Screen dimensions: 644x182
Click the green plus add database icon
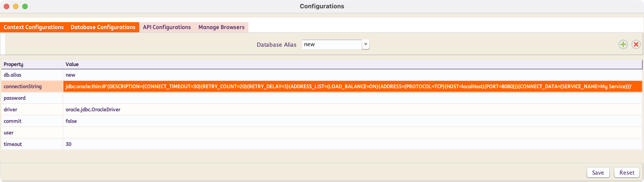[x=623, y=44]
